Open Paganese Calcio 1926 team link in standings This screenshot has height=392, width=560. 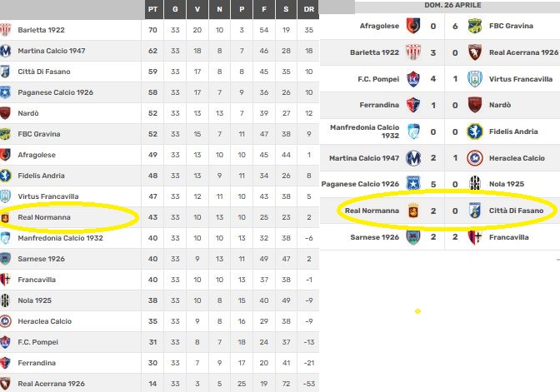point(52,92)
